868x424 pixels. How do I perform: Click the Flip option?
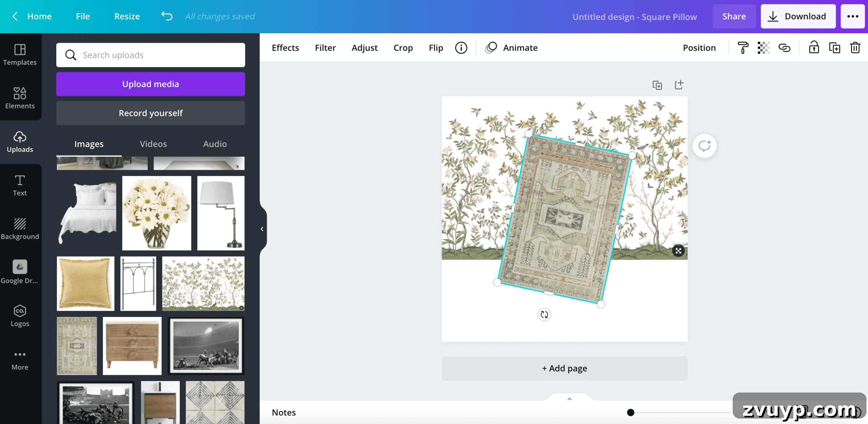436,48
